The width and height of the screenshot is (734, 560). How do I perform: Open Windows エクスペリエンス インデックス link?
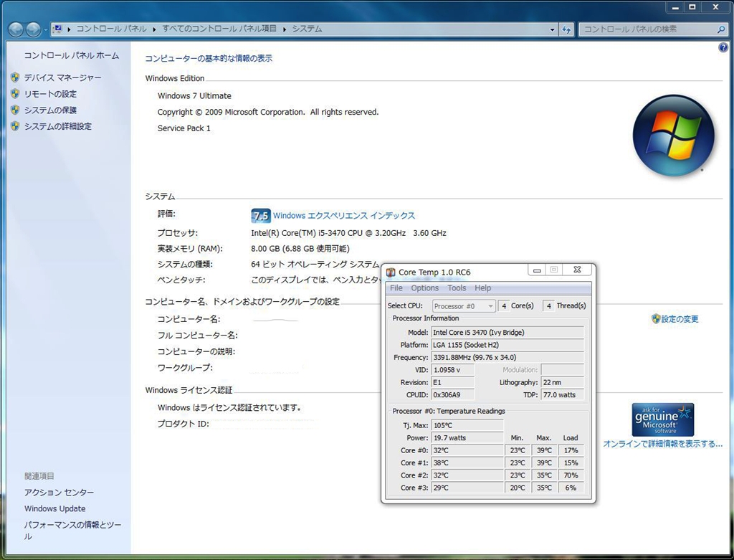click(x=344, y=215)
